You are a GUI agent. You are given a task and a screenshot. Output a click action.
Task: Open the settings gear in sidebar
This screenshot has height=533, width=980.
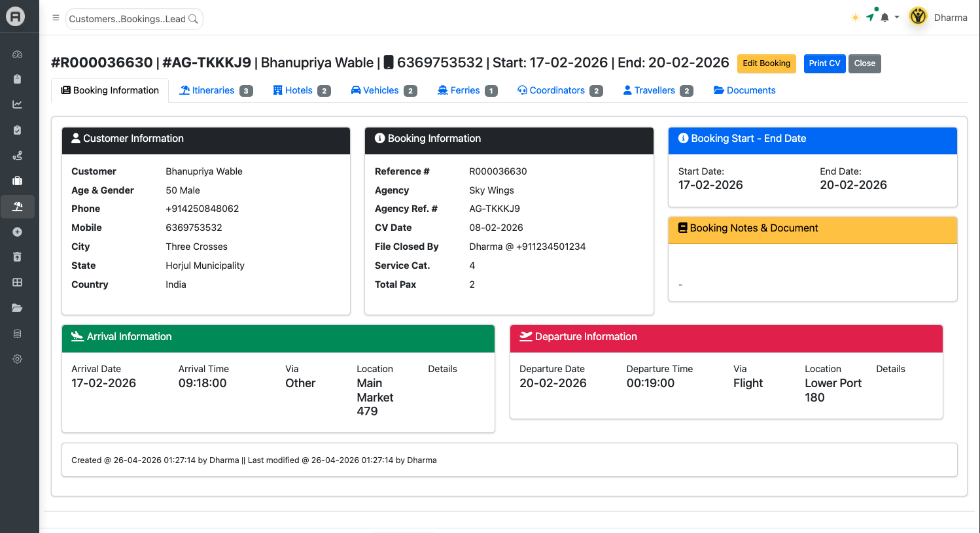[x=18, y=359]
